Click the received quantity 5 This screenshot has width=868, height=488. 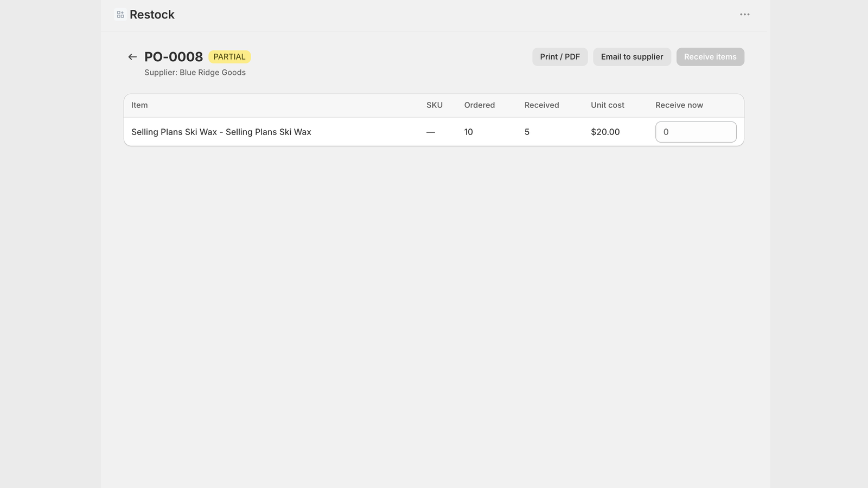[527, 132]
